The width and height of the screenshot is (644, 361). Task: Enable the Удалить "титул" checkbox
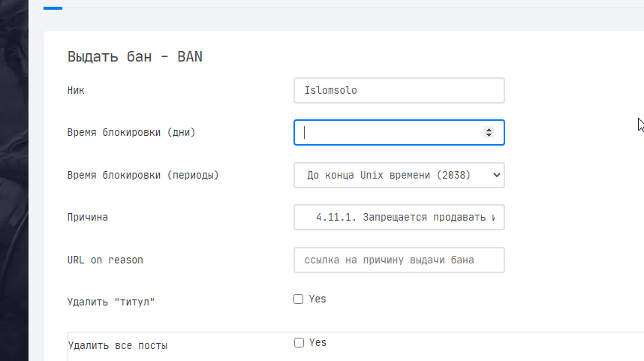[299, 299]
